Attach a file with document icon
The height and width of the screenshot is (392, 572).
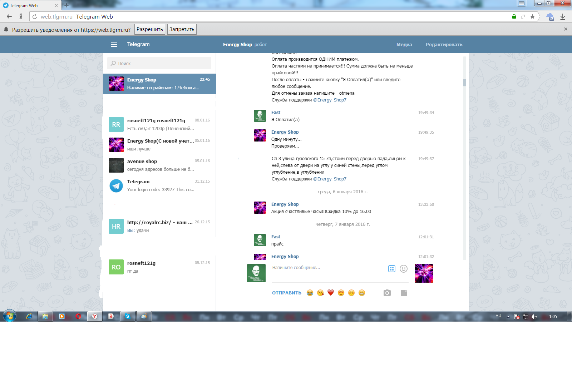click(x=404, y=293)
